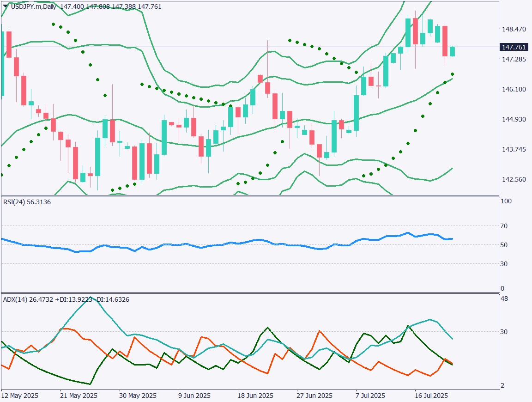Click the 21 May 2025 date label

79,396
